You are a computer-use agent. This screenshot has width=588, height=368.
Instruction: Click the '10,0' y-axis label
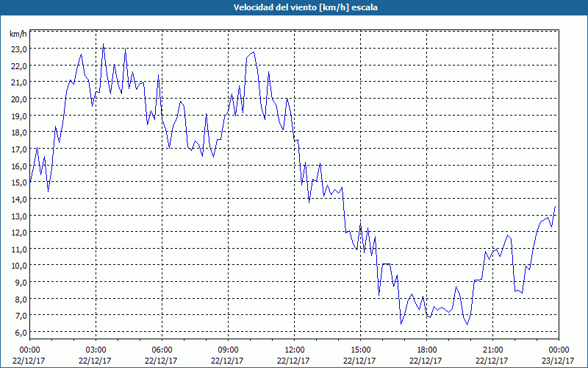pyautogui.click(x=19, y=266)
